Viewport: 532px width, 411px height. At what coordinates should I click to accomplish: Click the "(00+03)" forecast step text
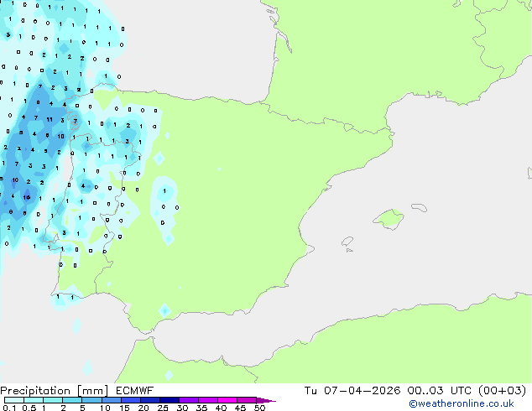[502, 391]
